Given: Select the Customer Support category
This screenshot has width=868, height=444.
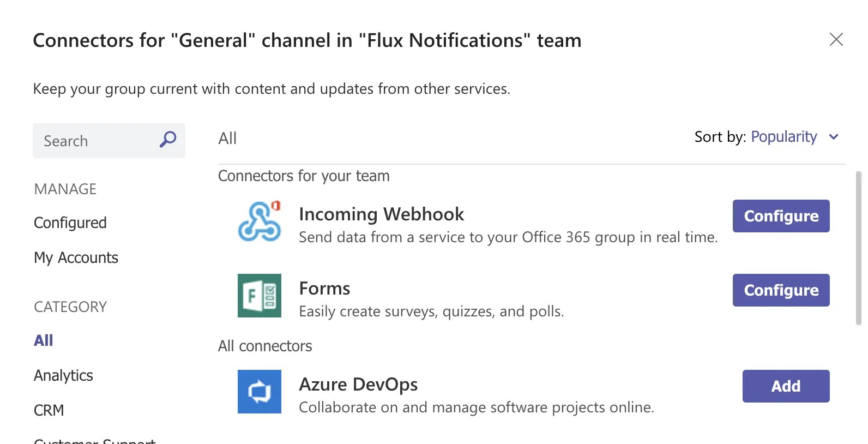Looking at the screenshot, I should (x=95, y=441).
